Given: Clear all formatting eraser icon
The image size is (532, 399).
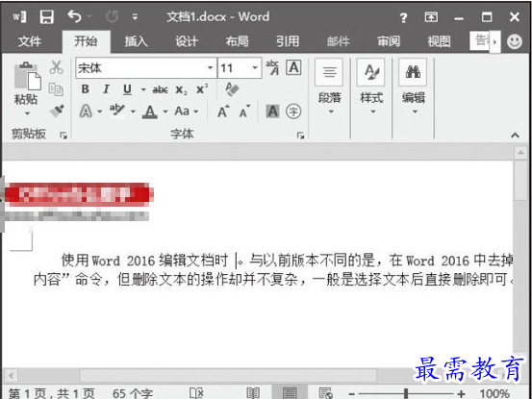Looking at the screenshot, I should pos(233,89).
